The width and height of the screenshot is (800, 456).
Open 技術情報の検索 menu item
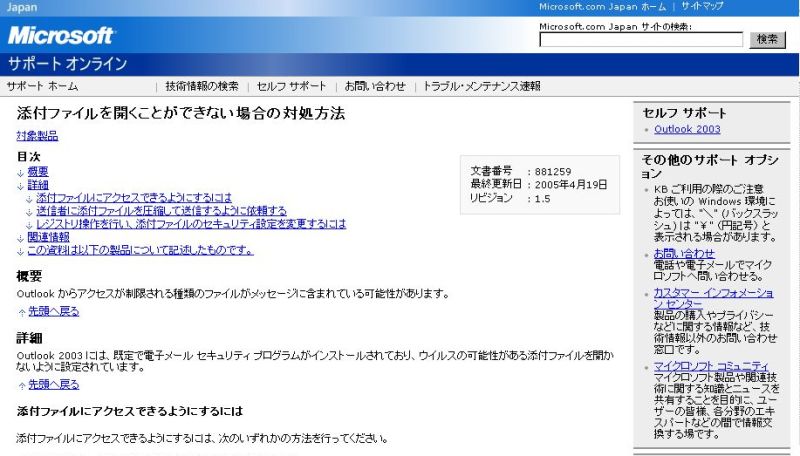(x=202, y=86)
